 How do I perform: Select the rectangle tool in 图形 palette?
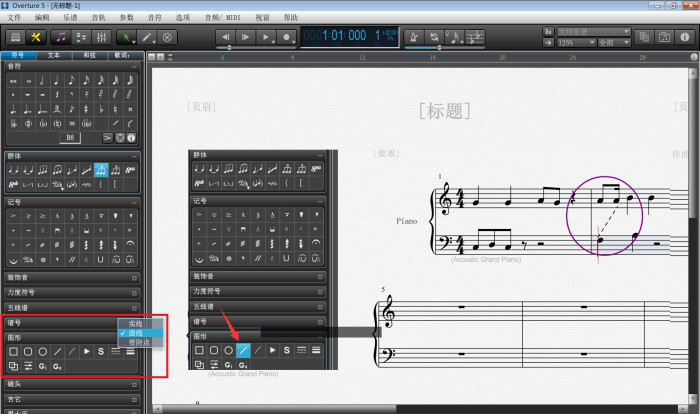(13, 351)
